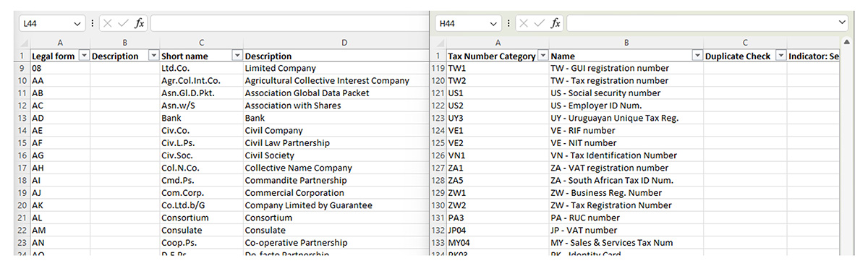Viewport: 868px width, 266px height.
Task: Select cell 'VE - RIF number'
Action: (x=626, y=131)
